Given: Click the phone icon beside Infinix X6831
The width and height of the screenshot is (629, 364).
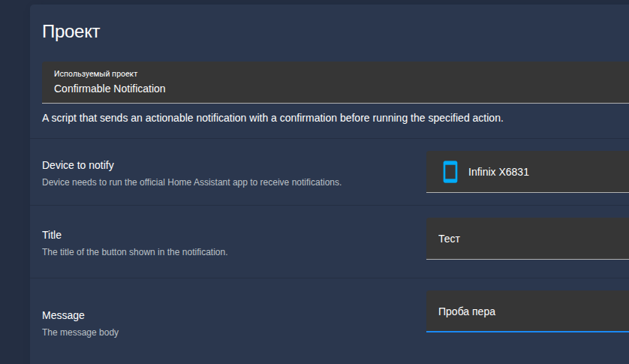Looking at the screenshot, I should click(450, 172).
